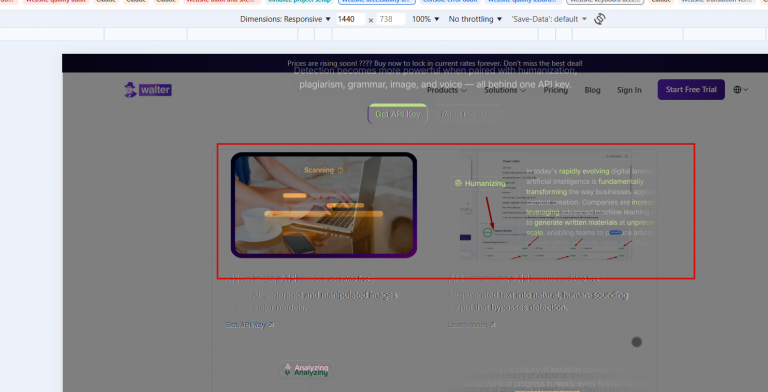Expand the Products menu
The image size is (768, 392).
pyautogui.click(x=447, y=90)
